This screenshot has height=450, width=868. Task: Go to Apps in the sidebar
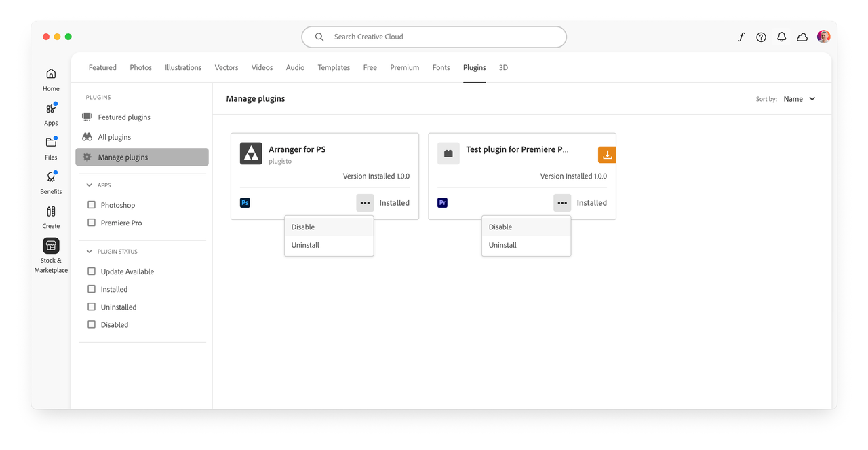pyautogui.click(x=51, y=109)
